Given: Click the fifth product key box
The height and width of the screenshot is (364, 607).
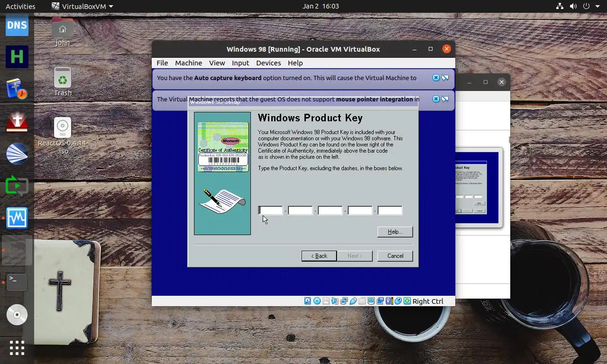Looking at the screenshot, I should [390, 210].
